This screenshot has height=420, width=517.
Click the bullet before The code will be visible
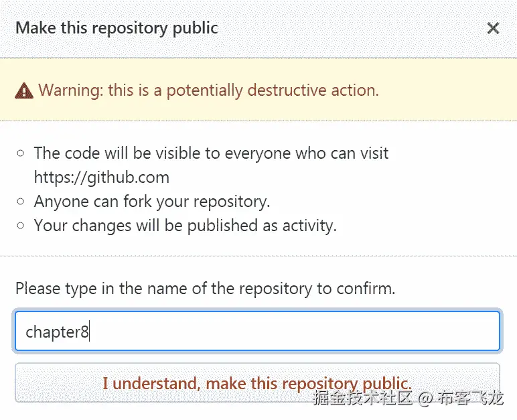[x=21, y=153]
